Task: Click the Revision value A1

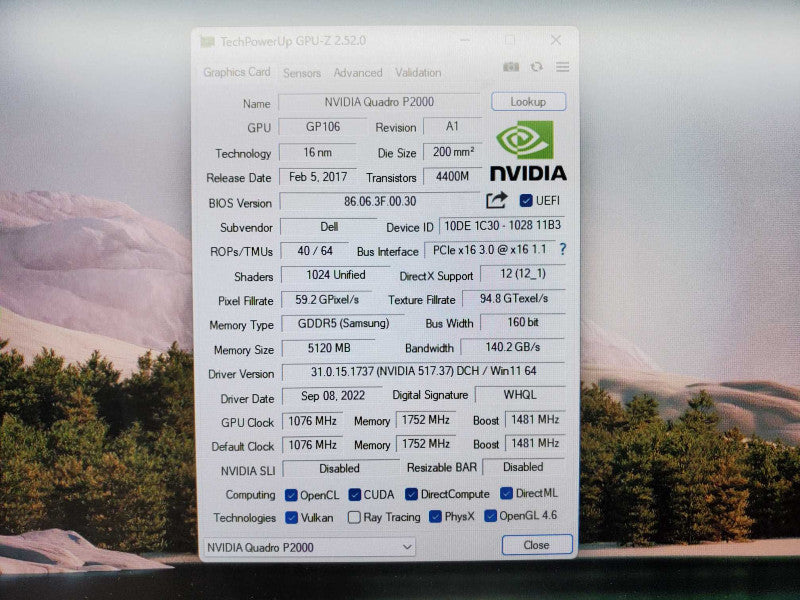Action: point(453,126)
